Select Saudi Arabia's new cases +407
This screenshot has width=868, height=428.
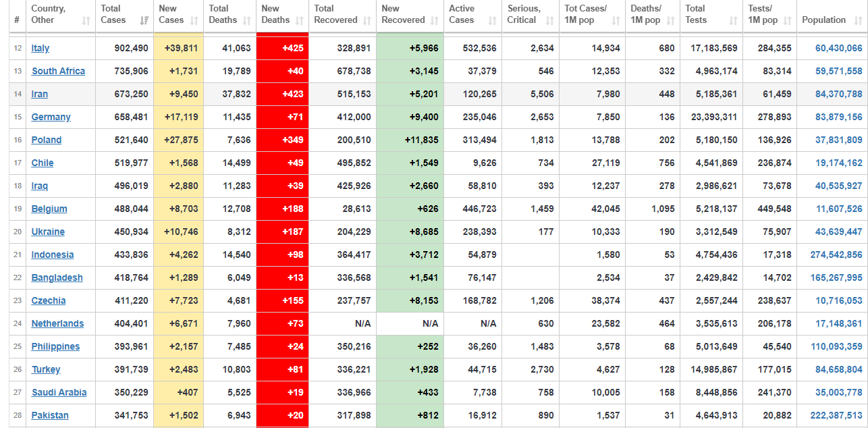coord(179,392)
